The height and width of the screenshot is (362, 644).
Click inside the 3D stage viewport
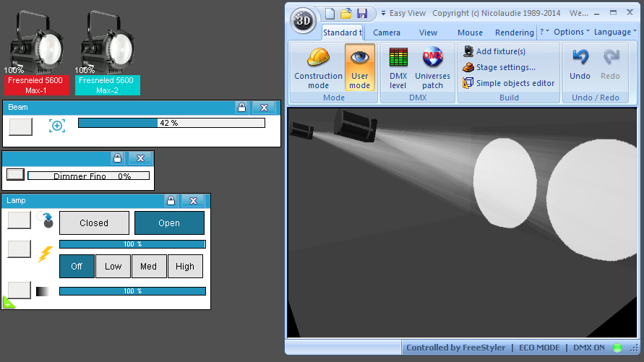(x=462, y=223)
